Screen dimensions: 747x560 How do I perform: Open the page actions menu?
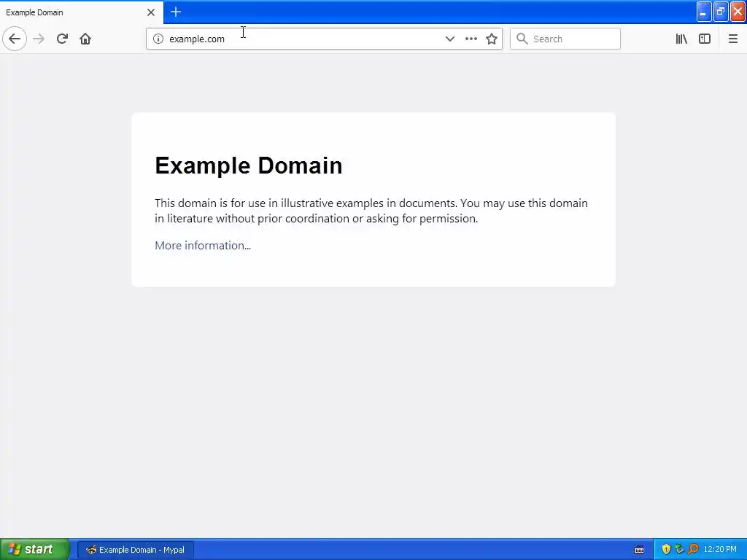tap(471, 39)
